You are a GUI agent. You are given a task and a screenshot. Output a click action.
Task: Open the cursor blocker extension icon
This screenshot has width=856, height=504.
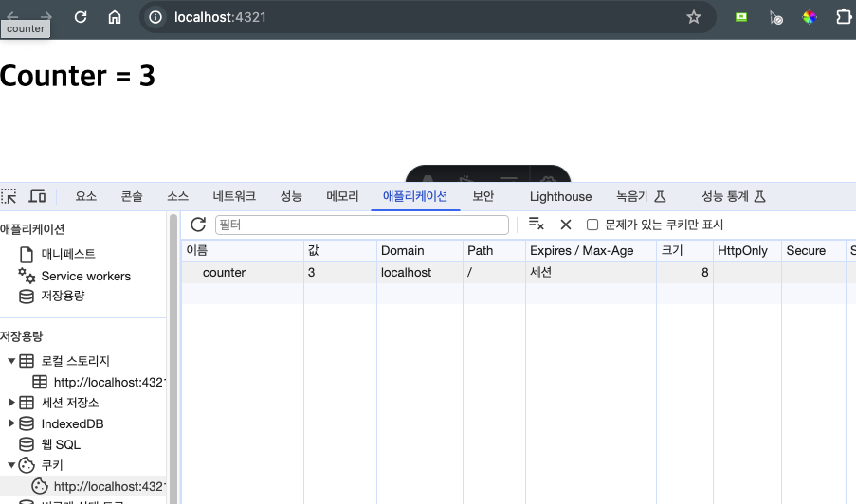[775, 17]
